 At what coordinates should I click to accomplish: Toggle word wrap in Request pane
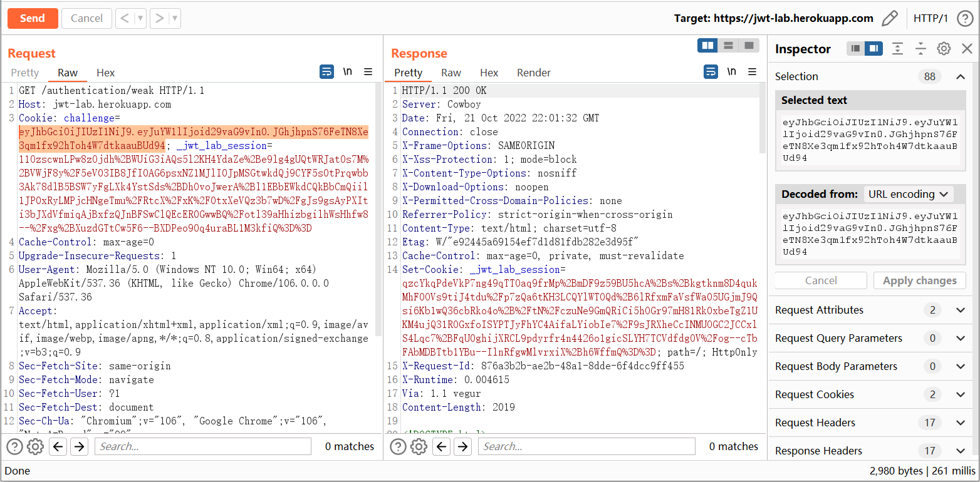326,72
